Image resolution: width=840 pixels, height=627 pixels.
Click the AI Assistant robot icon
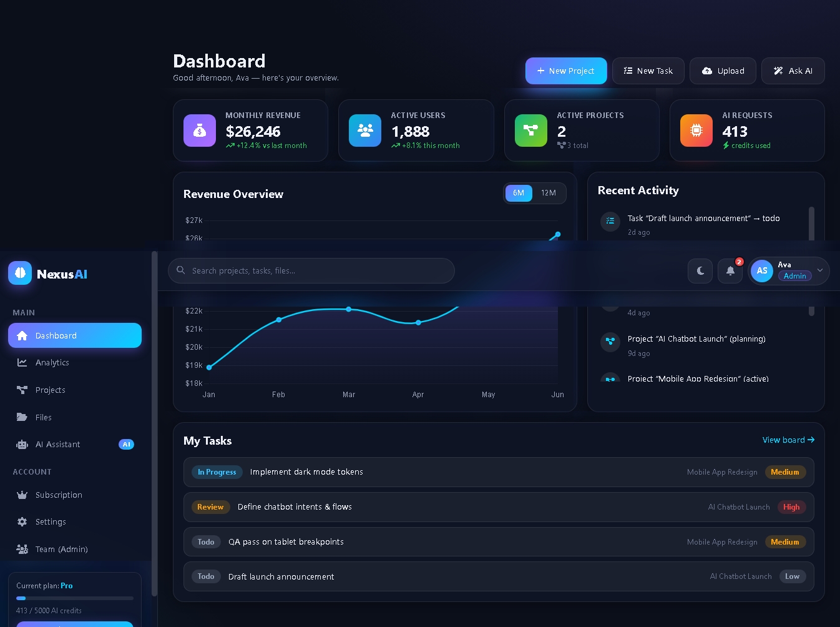(22, 445)
